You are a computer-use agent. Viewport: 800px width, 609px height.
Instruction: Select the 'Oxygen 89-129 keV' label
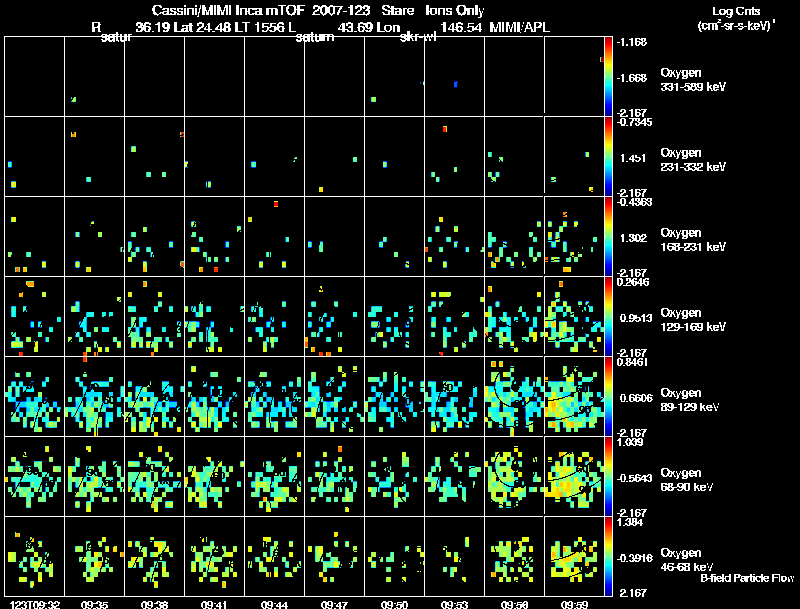point(690,400)
